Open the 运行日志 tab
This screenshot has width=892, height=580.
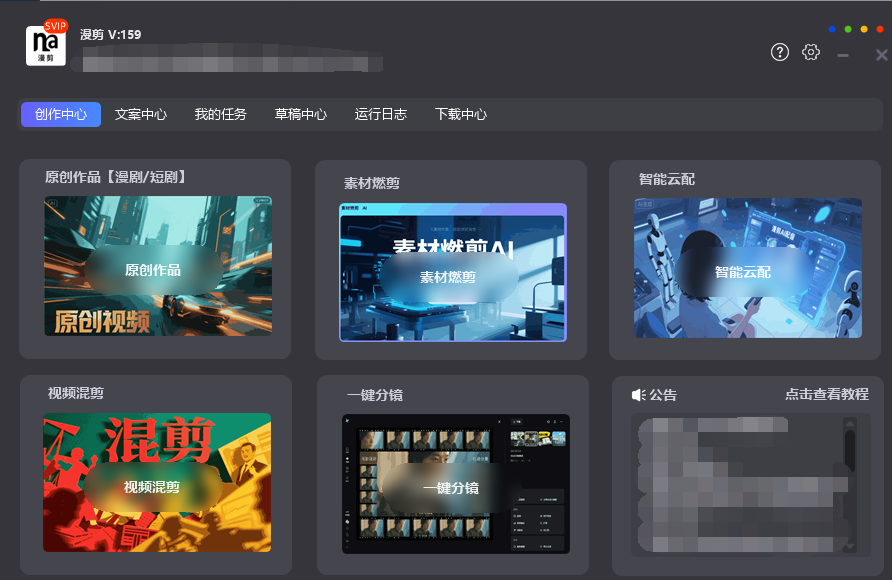click(380, 114)
